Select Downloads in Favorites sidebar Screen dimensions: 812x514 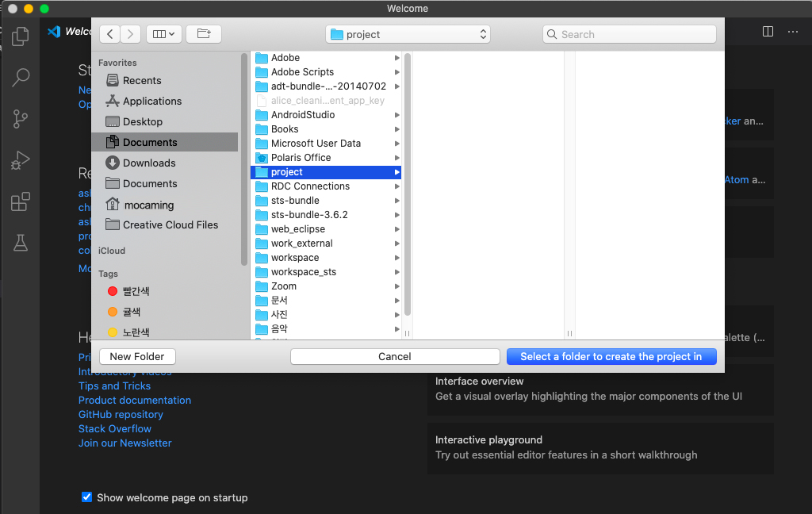click(165, 163)
